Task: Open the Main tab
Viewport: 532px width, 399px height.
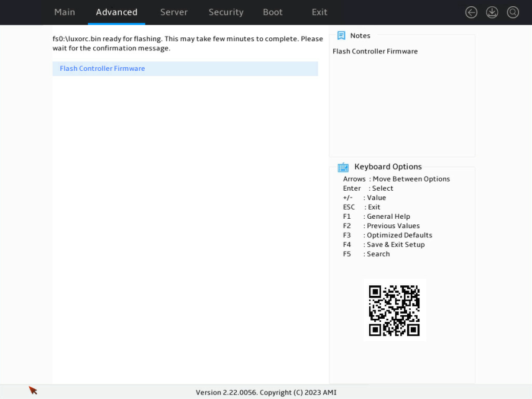Action: pos(65,12)
